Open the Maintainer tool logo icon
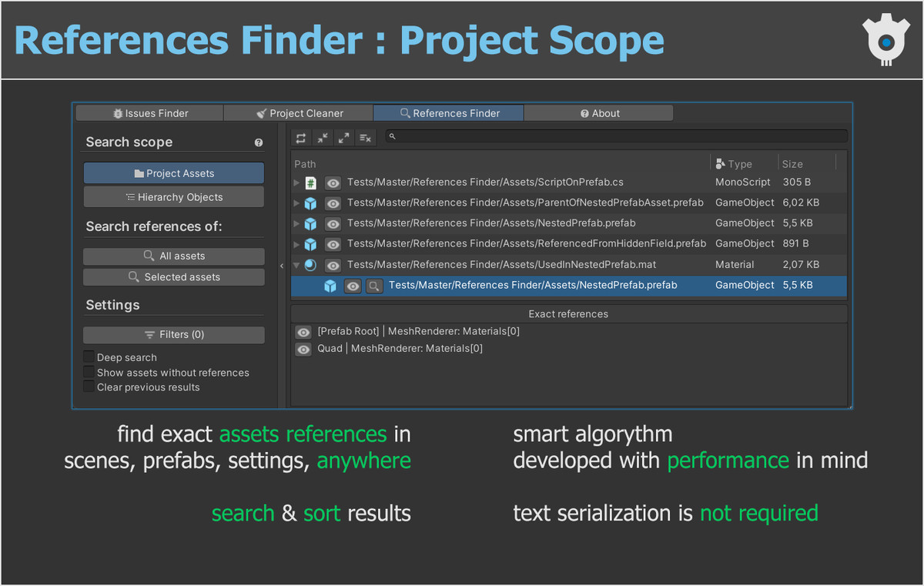The width and height of the screenshot is (924, 586). [x=885, y=38]
